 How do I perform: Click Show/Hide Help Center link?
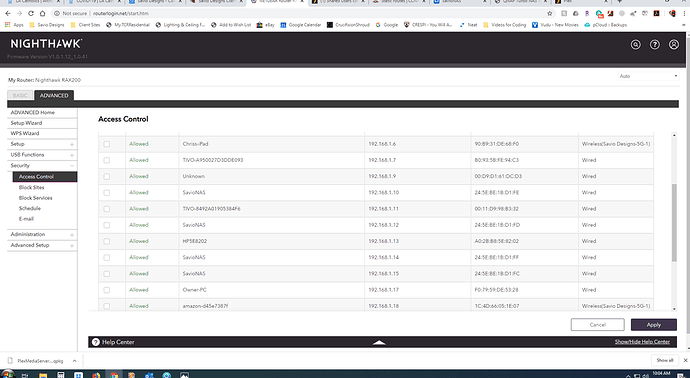(642, 342)
